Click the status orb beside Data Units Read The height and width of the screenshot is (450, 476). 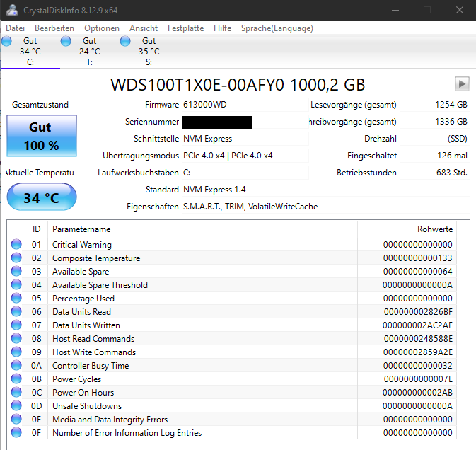click(16, 311)
